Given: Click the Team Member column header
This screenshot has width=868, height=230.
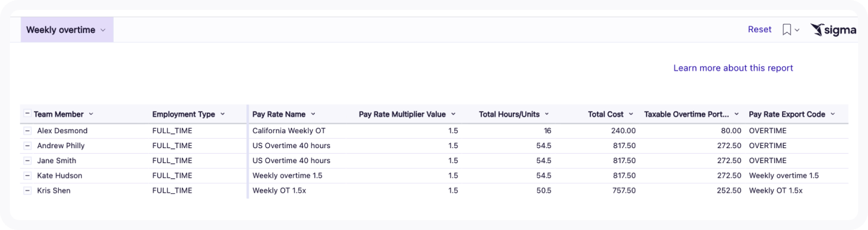Looking at the screenshot, I should [x=59, y=114].
